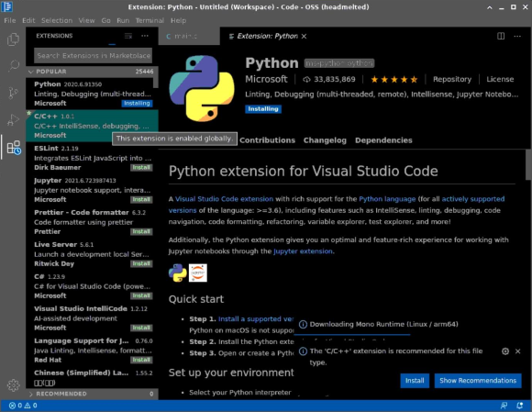
Task: Open the Edit menu
Action: click(28, 21)
